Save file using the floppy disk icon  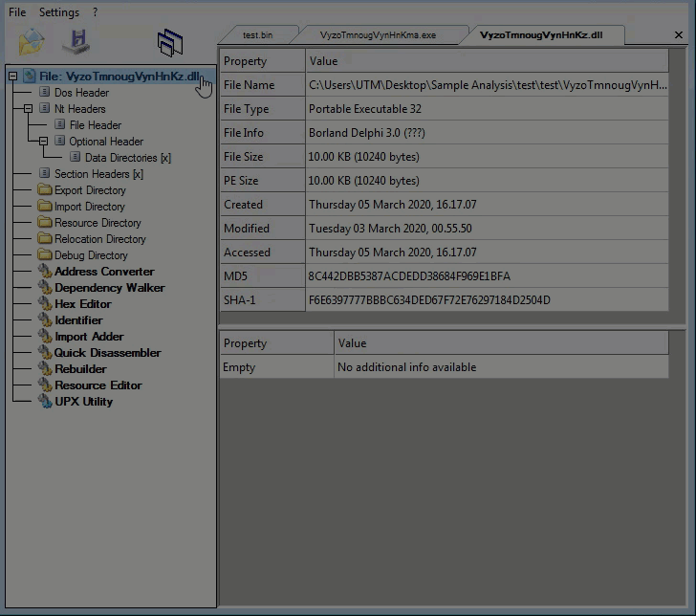click(x=76, y=42)
